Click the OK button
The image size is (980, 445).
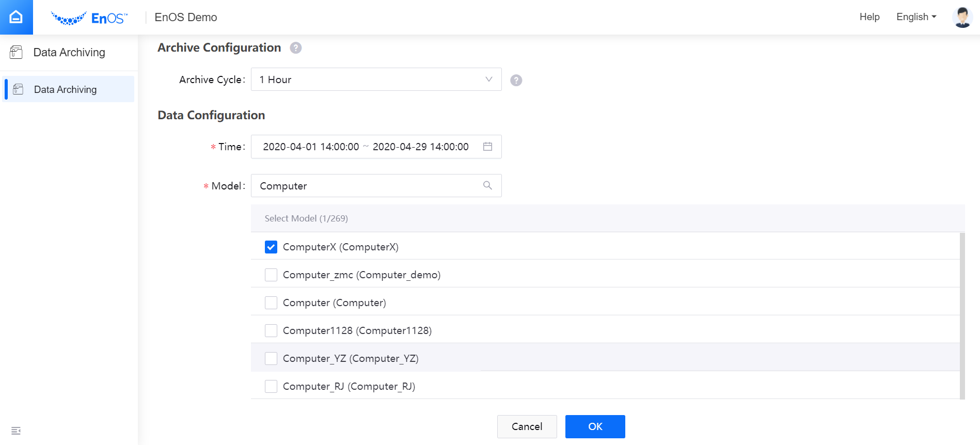pyautogui.click(x=595, y=426)
